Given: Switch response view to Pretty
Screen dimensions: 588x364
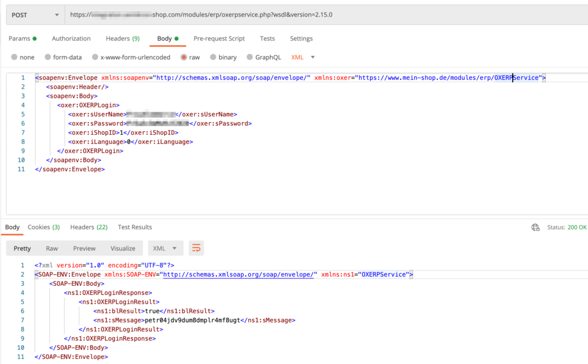Looking at the screenshot, I should pyautogui.click(x=22, y=248).
